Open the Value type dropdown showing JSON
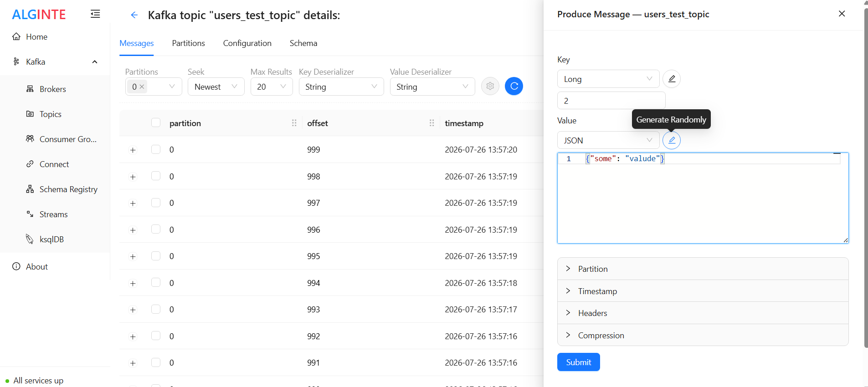Screen dimensions: 868x387 608,140
